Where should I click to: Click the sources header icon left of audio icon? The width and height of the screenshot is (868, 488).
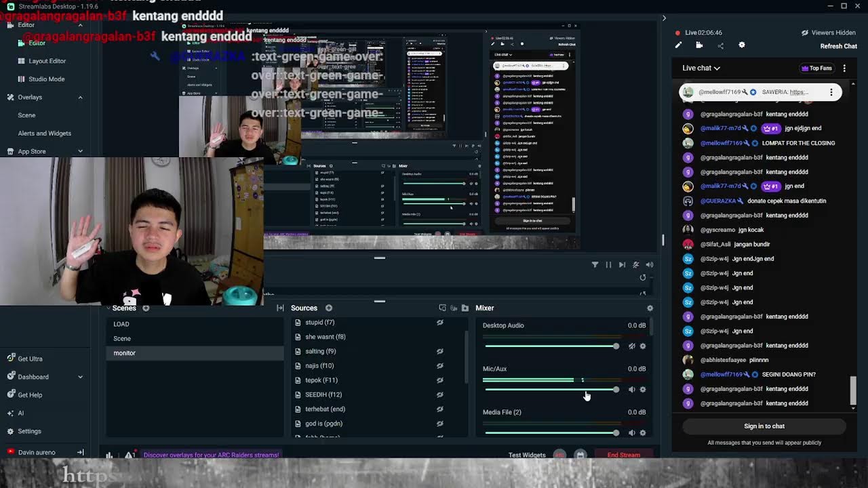442,308
